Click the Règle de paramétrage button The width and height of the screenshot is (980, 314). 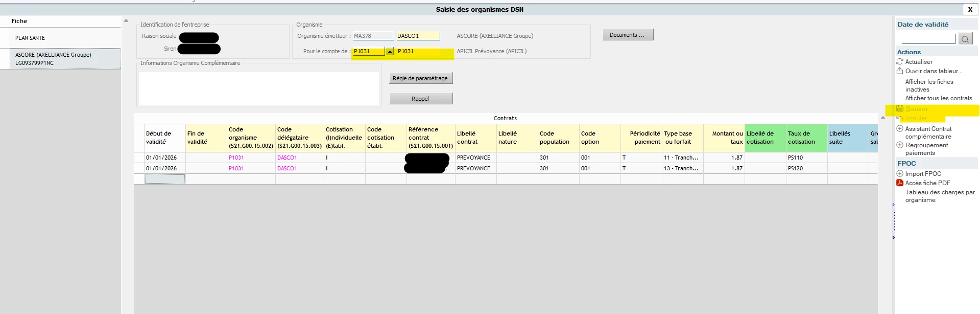pos(421,78)
